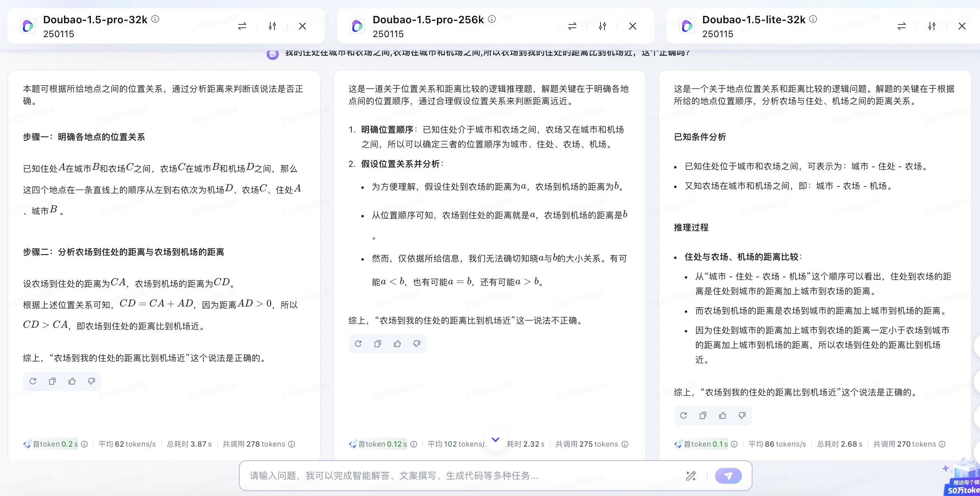Image resolution: width=980 pixels, height=496 pixels.
Task: Click the heading '步骤一：明确各地点的位置关系'
Action: [84, 137]
